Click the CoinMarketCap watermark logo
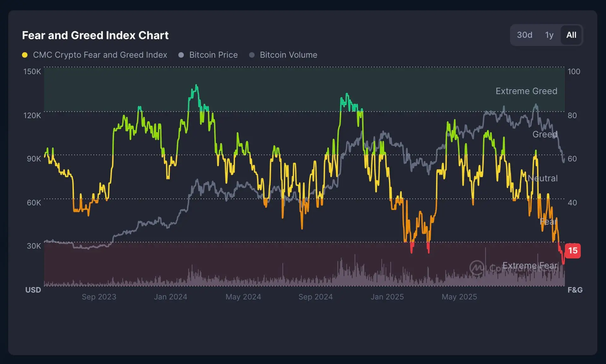606x364 pixels. [477, 268]
